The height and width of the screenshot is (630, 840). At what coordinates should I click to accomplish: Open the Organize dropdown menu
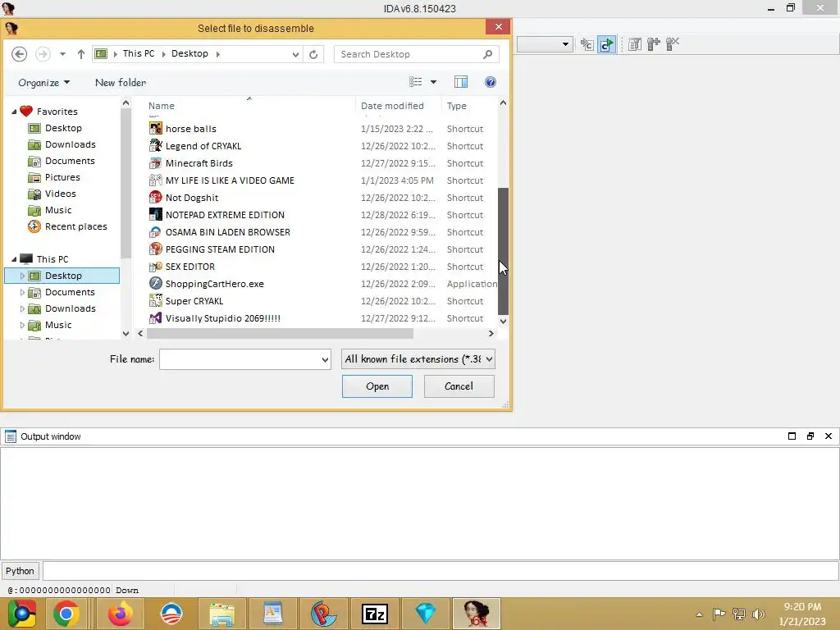(x=44, y=83)
